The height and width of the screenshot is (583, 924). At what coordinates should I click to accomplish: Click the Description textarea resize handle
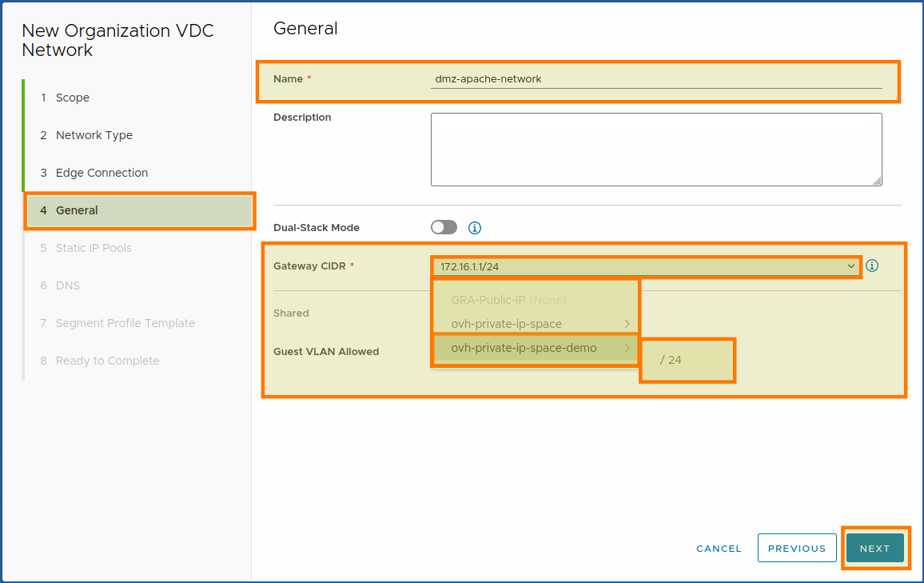877,181
